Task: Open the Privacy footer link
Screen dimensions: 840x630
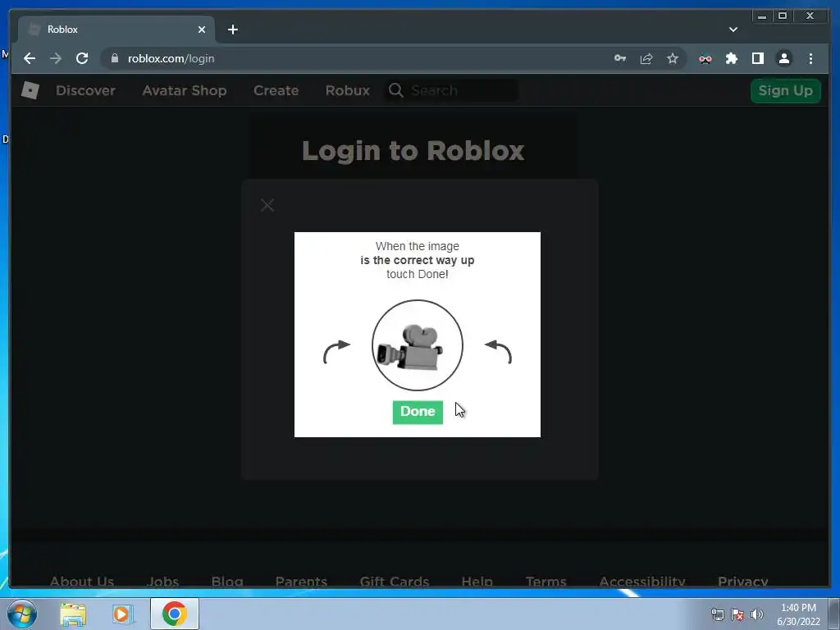Action: tap(743, 582)
